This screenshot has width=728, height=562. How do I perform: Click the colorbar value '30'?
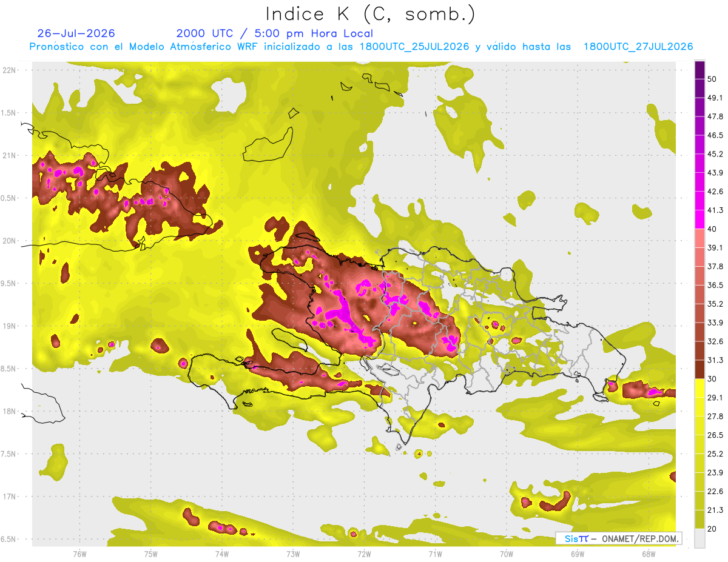coord(712,379)
